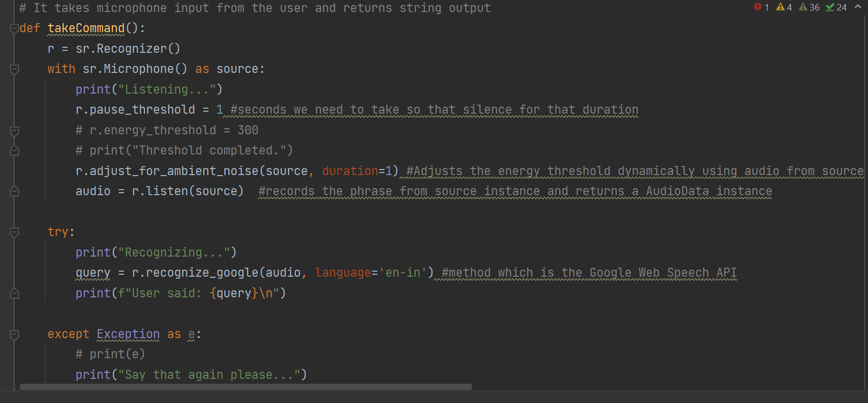Click 'sr.Recognizer()' on the r assignment line
The width and height of the screenshot is (868, 403).
tap(128, 49)
